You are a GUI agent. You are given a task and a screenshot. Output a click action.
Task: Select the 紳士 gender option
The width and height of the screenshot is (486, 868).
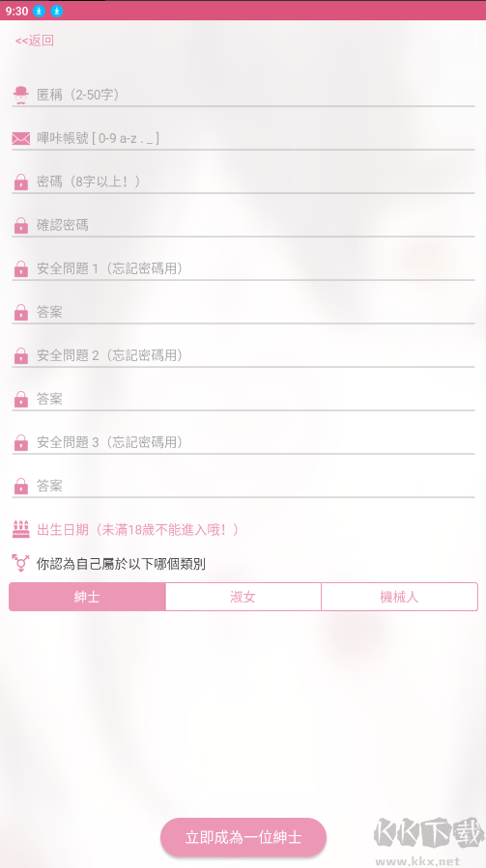(x=87, y=597)
